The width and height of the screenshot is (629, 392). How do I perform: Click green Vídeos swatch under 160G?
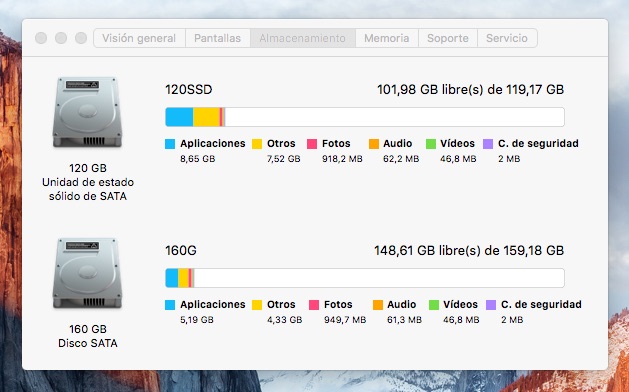434,305
